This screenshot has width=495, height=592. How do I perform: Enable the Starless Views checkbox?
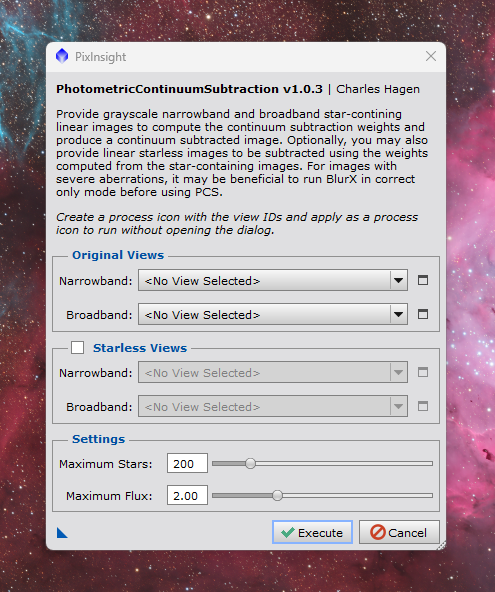click(77, 347)
